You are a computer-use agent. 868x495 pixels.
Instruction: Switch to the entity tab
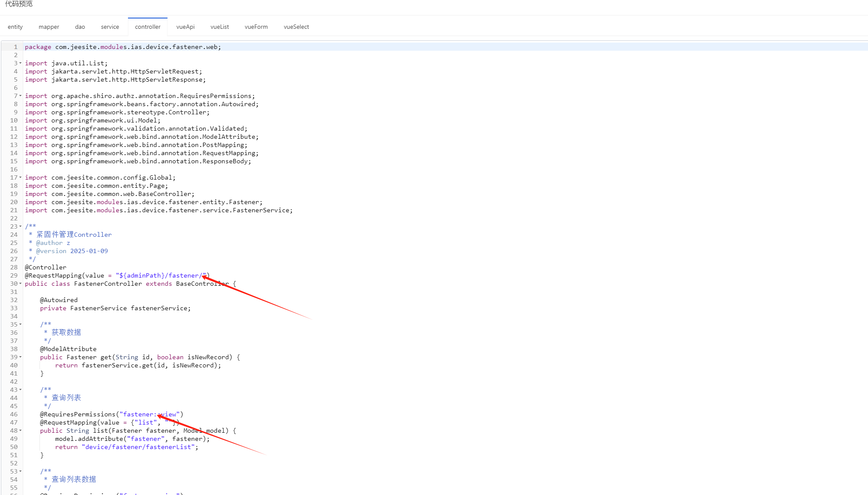click(x=15, y=27)
